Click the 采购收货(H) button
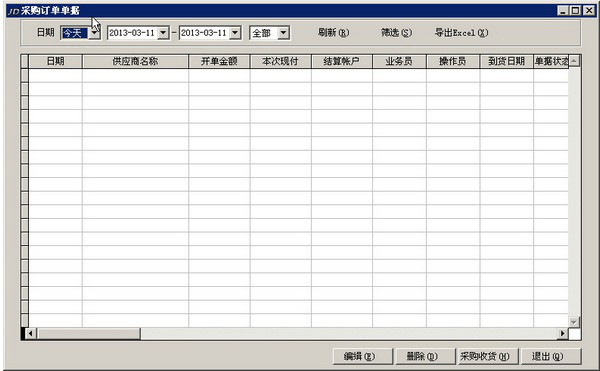600x371 pixels. 488,356
